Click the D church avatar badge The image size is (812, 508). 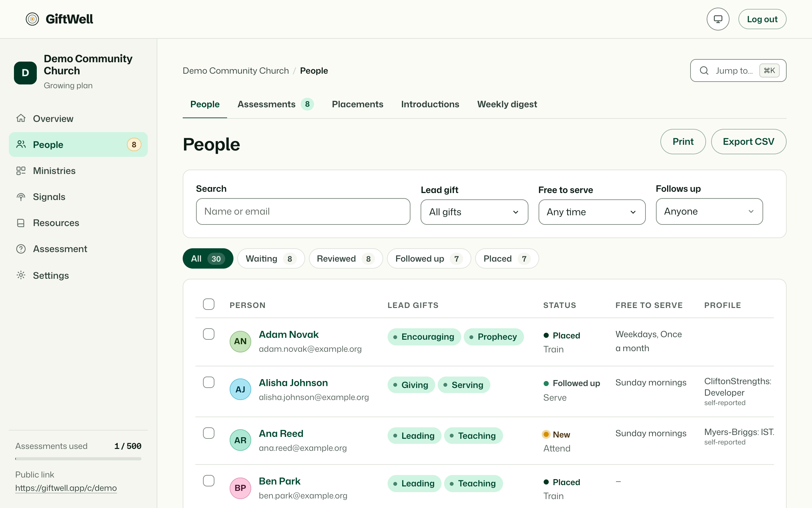pos(25,73)
